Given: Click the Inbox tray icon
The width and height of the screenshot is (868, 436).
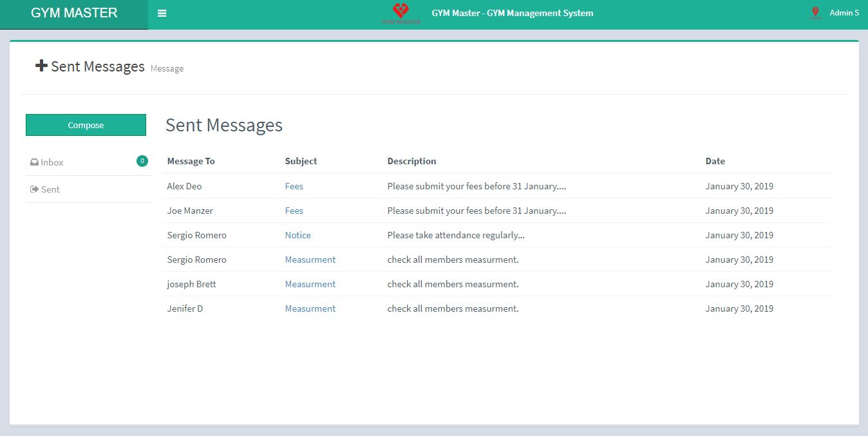Looking at the screenshot, I should pos(34,163).
